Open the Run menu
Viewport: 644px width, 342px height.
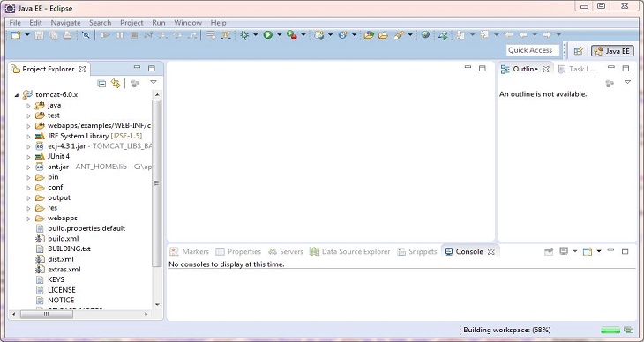tap(159, 23)
